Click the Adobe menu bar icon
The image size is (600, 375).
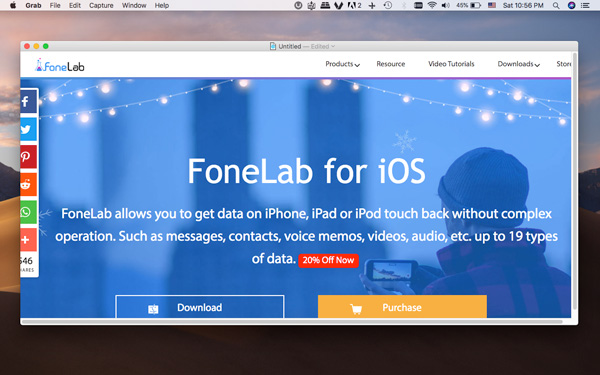click(x=354, y=5)
